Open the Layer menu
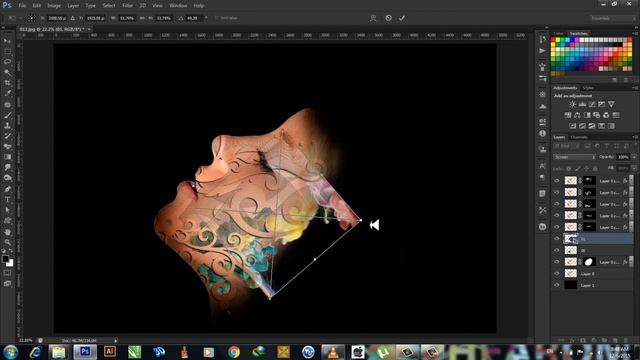Image resolution: width=640 pixels, height=360 pixels. tap(73, 6)
